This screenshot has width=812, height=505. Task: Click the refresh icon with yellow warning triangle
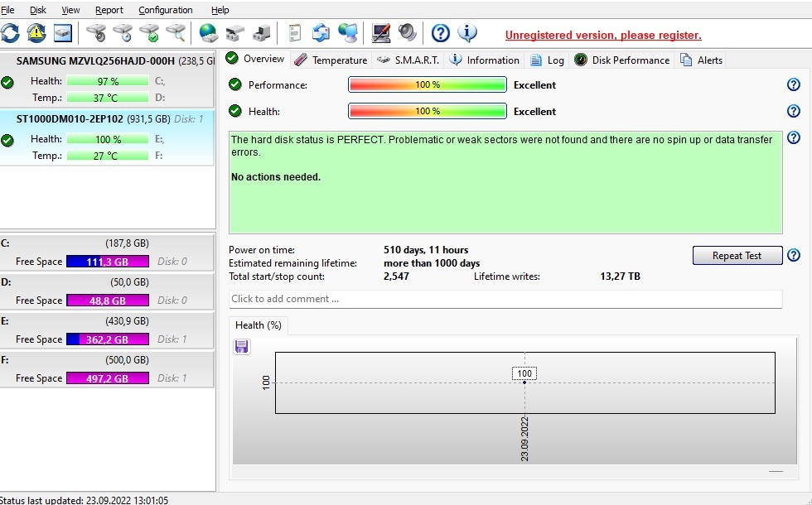pos(36,34)
